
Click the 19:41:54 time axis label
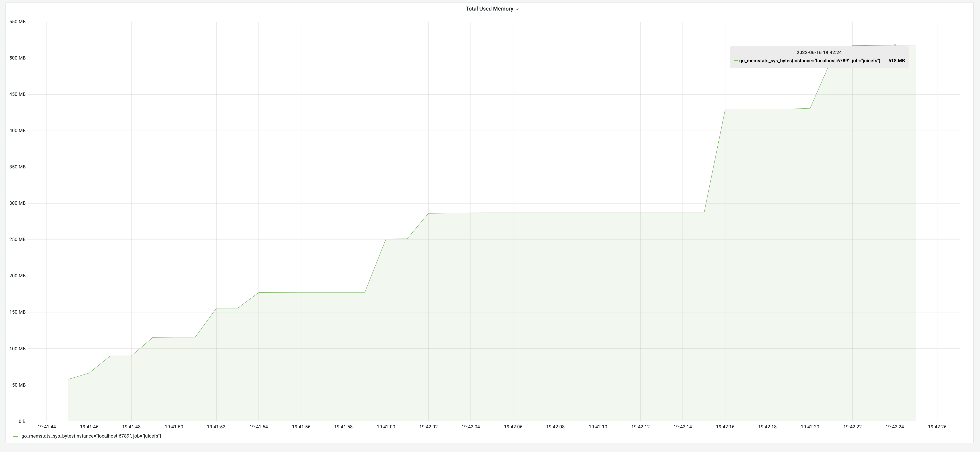(259, 427)
